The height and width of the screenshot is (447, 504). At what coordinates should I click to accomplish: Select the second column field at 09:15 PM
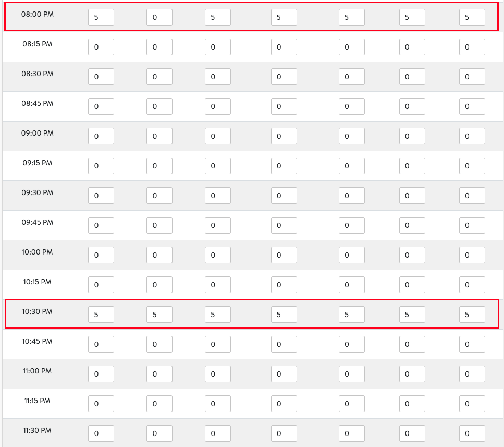159,165
